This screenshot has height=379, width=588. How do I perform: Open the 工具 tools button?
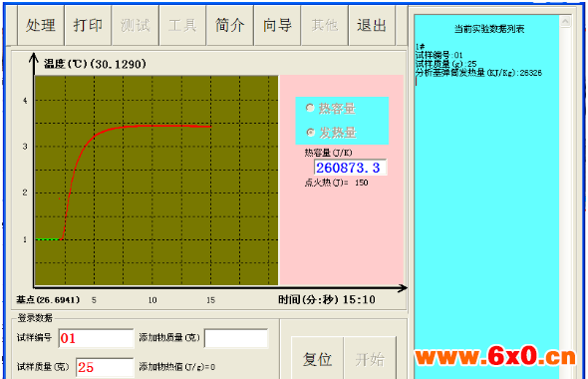pyautogui.click(x=182, y=25)
